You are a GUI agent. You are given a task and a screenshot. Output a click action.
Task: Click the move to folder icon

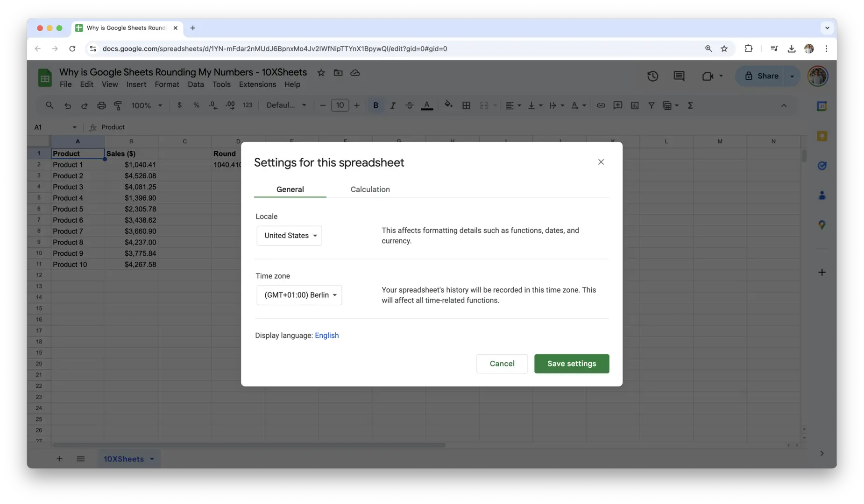point(338,73)
